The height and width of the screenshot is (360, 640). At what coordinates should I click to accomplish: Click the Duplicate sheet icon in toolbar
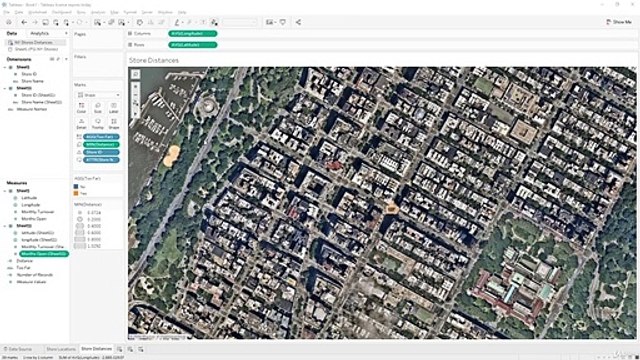[111, 22]
